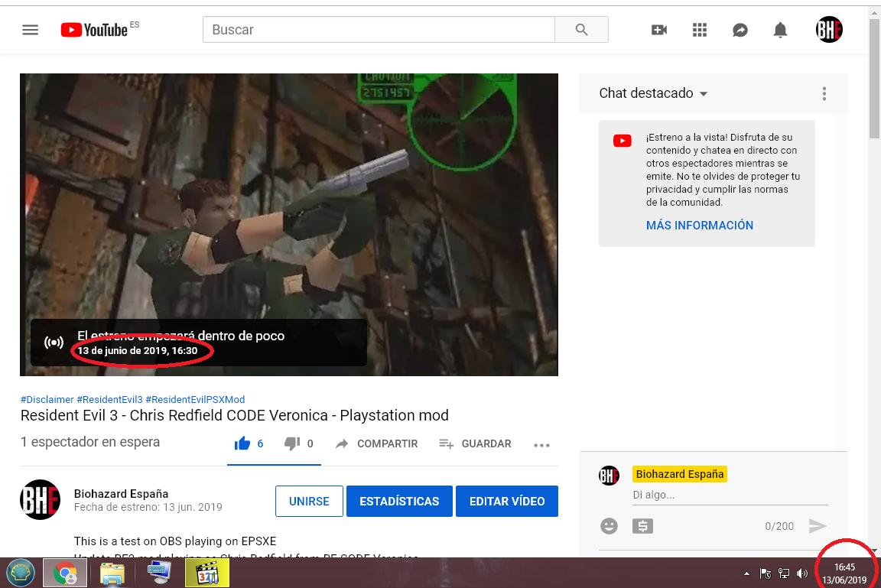881x588 pixels.
Task: Open chat options three-dot menu
Action: click(824, 93)
